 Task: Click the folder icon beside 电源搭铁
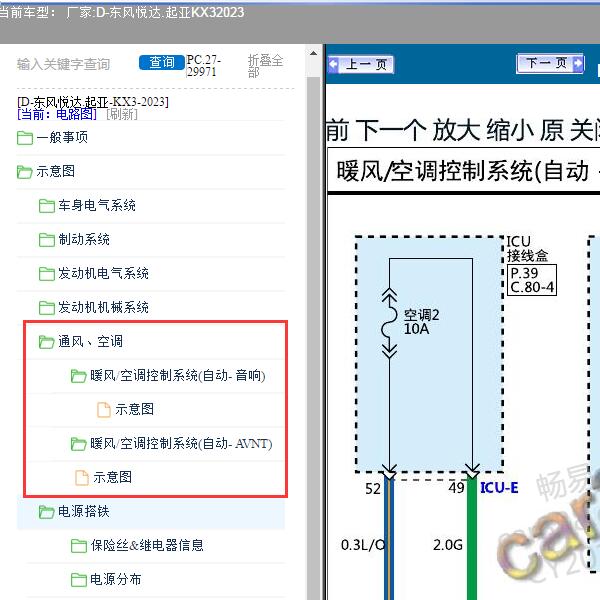click(x=46, y=512)
